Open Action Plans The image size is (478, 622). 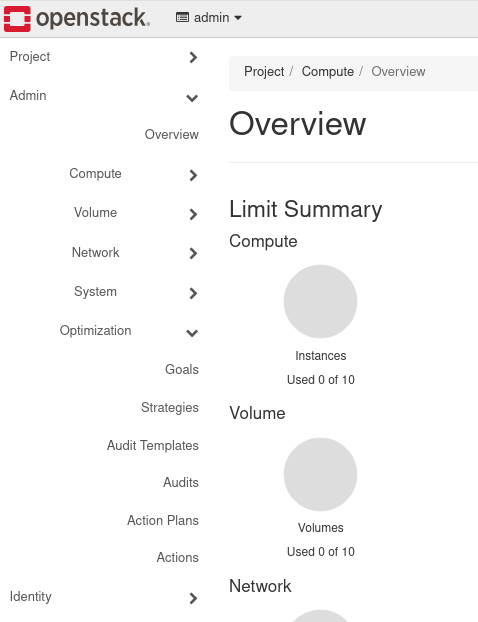163,520
